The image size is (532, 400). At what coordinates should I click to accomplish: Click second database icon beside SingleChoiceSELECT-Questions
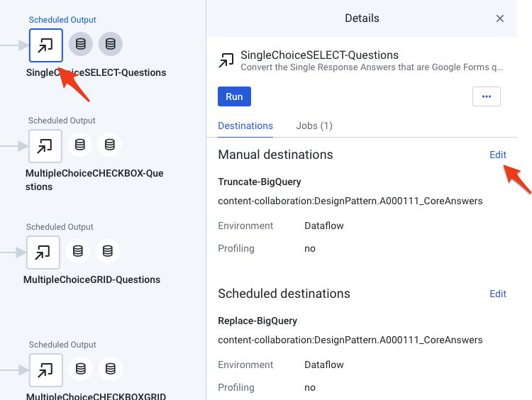[x=111, y=45]
